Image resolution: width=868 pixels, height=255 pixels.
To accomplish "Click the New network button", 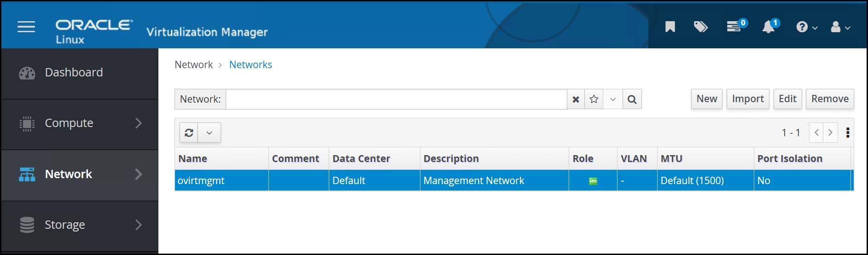I will 707,99.
